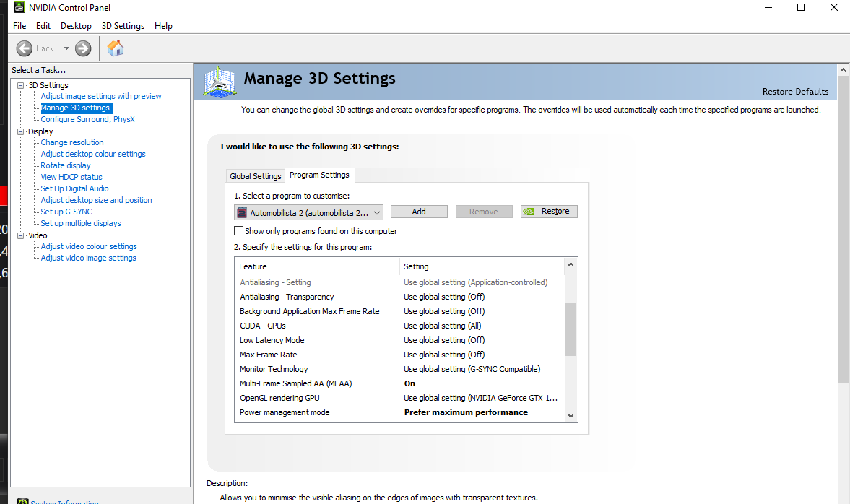850x504 pixels.
Task: Click the Remove button
Action: tap(484, 212)
